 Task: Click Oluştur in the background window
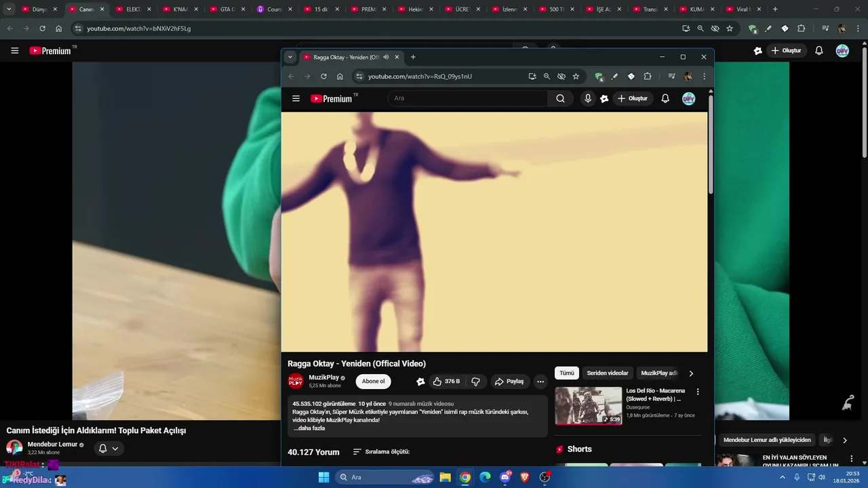tap(786, 50)
